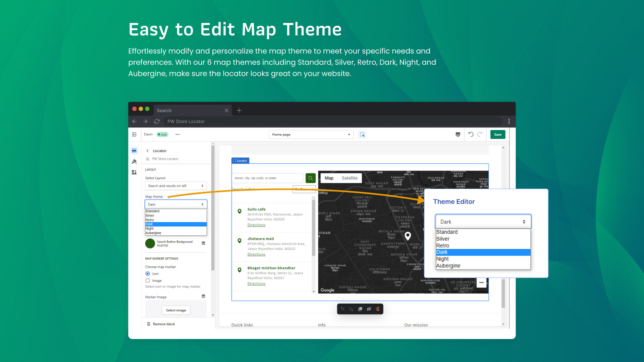Click the green Save button
The height and width of the screenshot is (362, 644).
click(497, 134)
